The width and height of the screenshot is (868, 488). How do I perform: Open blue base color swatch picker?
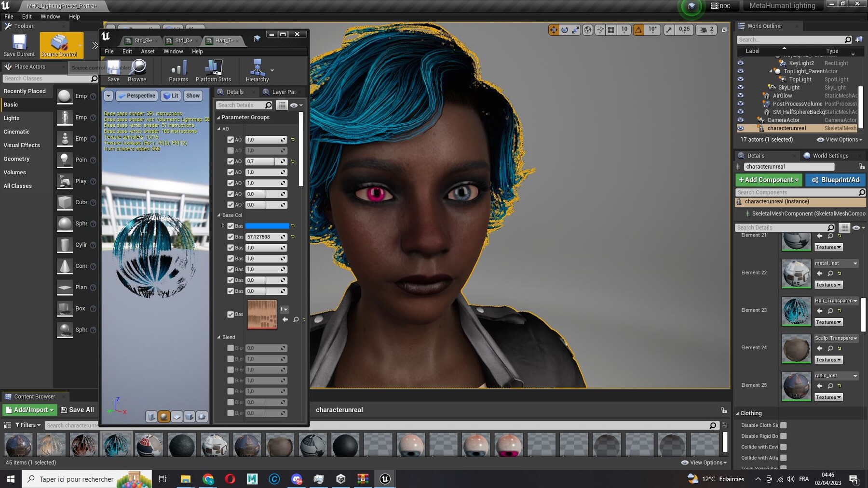tap(267, 226)
